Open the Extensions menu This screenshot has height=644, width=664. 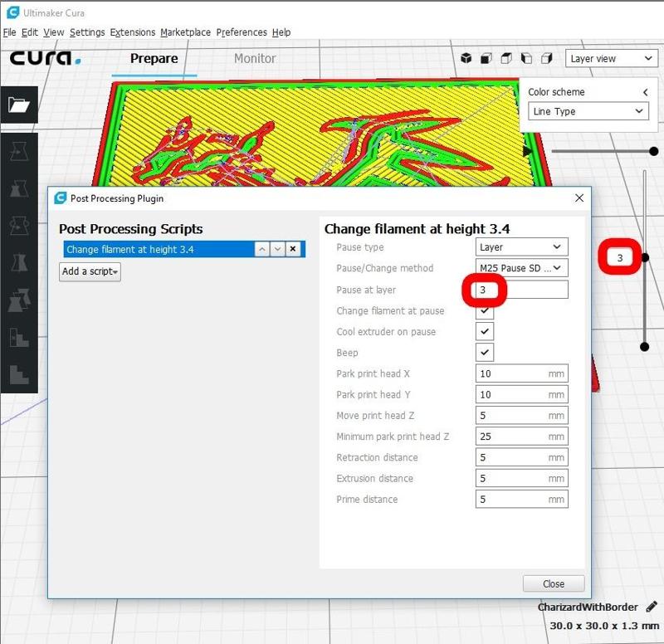pyautogui.click(x=133, y=32)
